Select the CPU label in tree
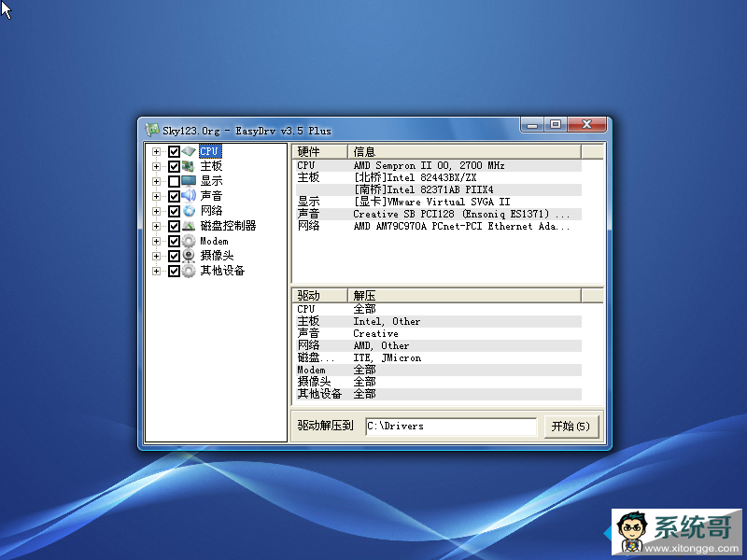 coord(209,151)
